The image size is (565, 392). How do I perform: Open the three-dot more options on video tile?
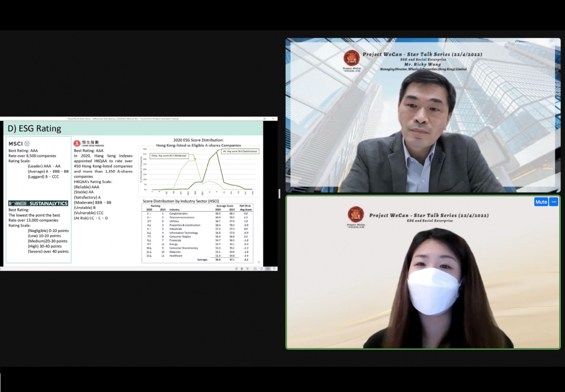pyautogui.click(x=553, y=202)
